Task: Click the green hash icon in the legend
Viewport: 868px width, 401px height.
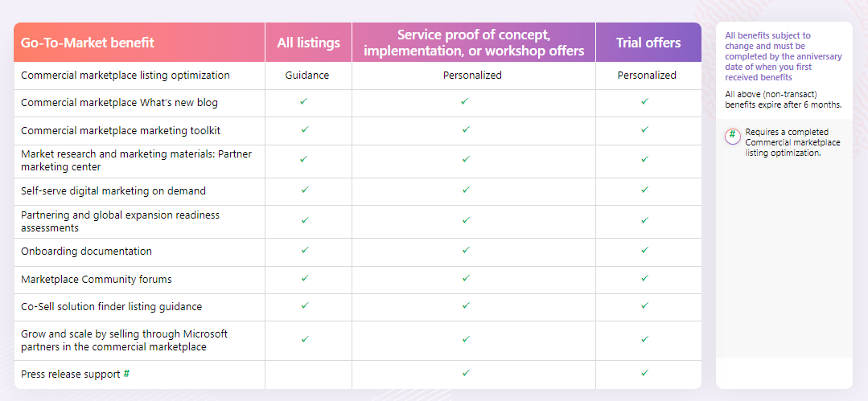Action: tap(732, 135)
